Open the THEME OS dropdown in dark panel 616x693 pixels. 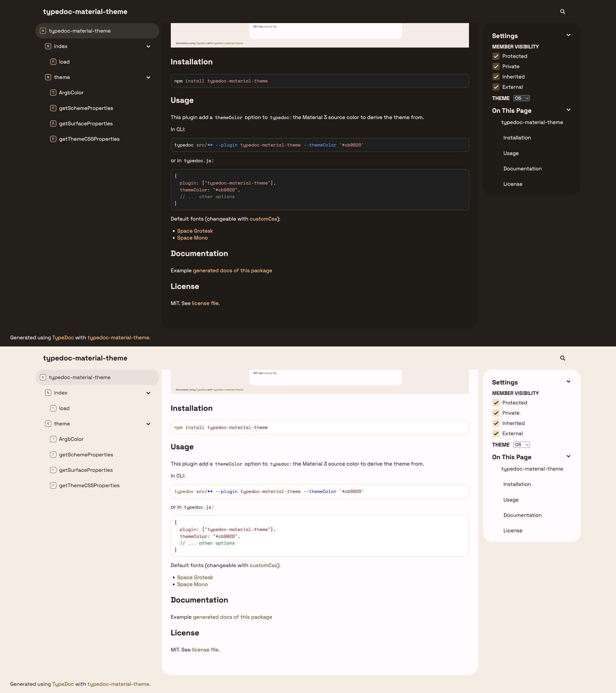[521, 98]
